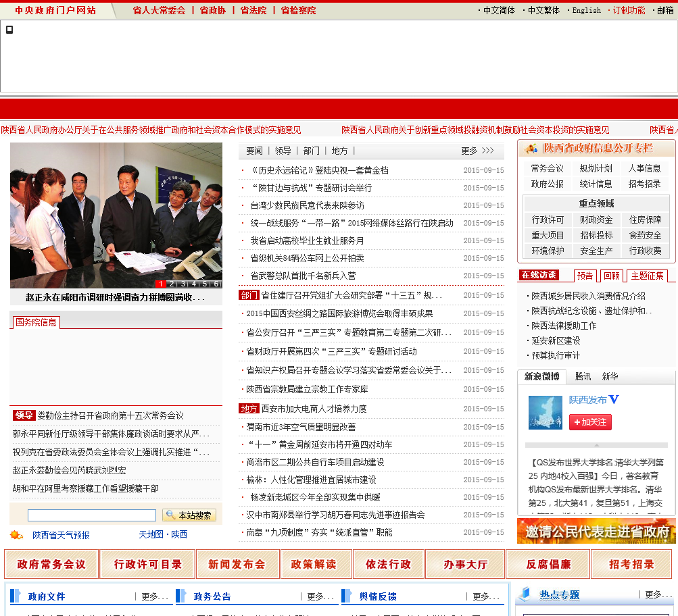Open 预告 interview tab
This screenshot has width=678, height=616.
pos(585,276)
